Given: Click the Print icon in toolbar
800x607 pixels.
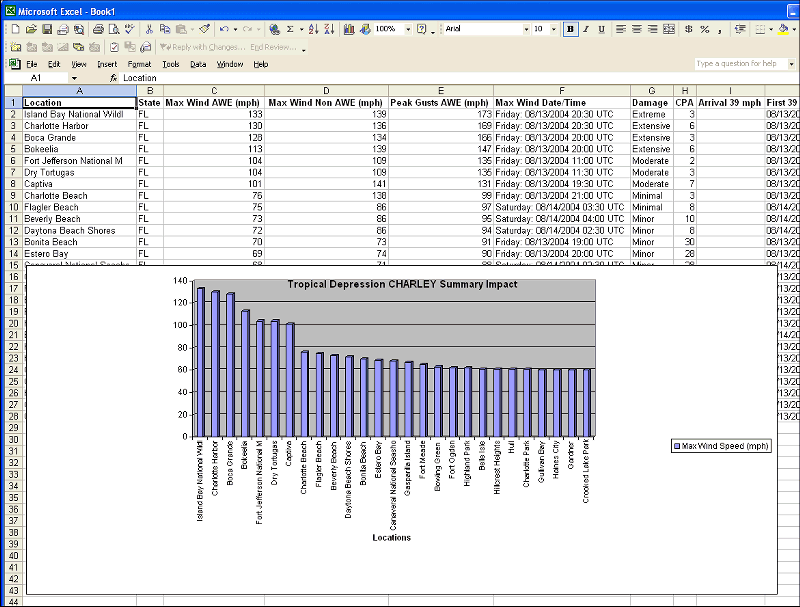Looking at the screenshot, I should 98,30.
